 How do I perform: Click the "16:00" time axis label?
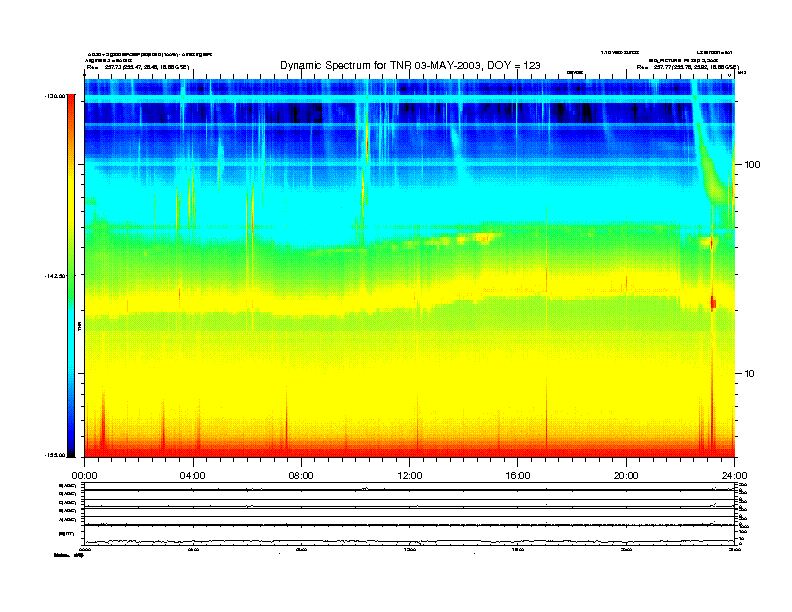point(518,476)
